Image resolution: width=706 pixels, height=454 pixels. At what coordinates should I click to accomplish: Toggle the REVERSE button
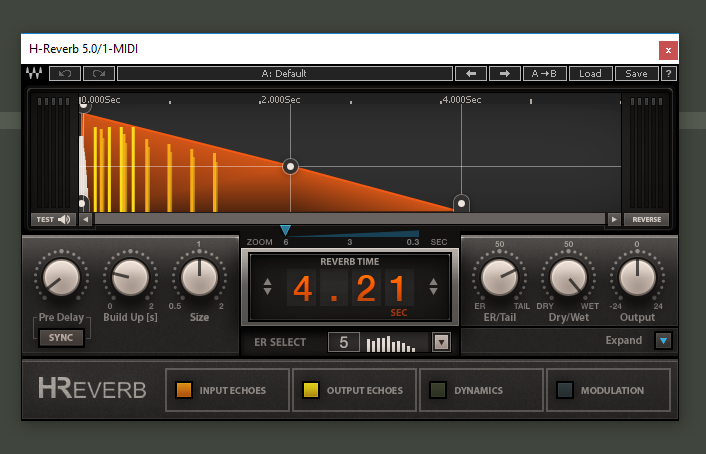(x=647, y=219)
